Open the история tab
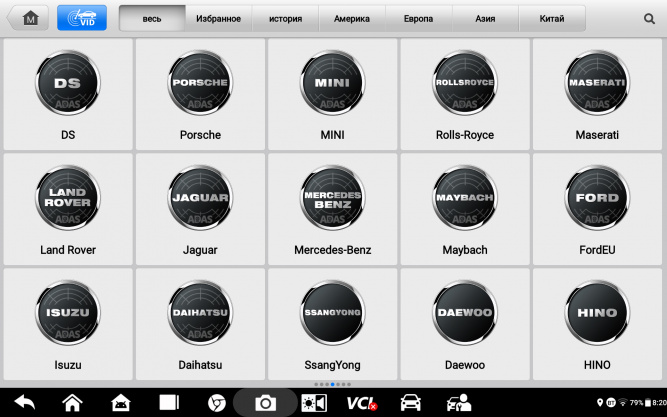The height and width of the screenshot is (417, 667). coord(285,19)
